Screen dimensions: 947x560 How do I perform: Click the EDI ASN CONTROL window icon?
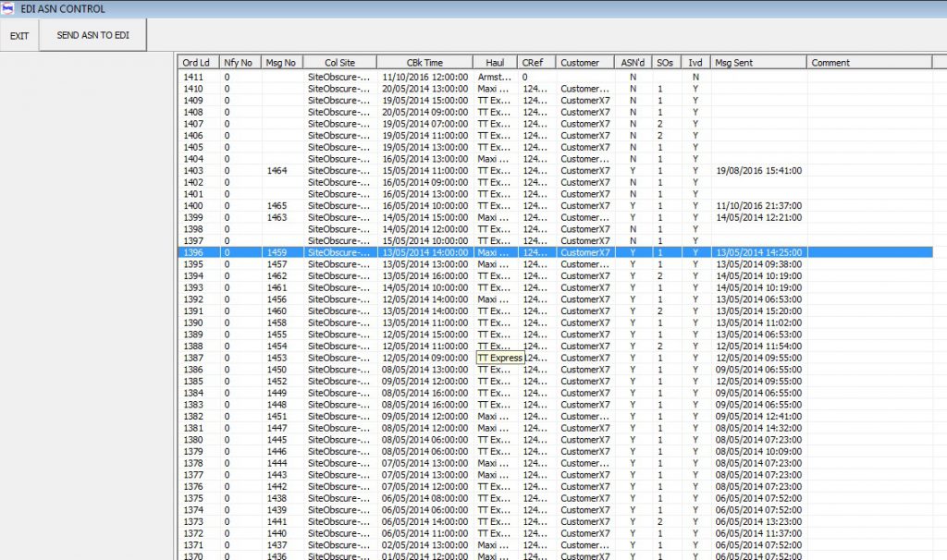[x=8, y=8]
